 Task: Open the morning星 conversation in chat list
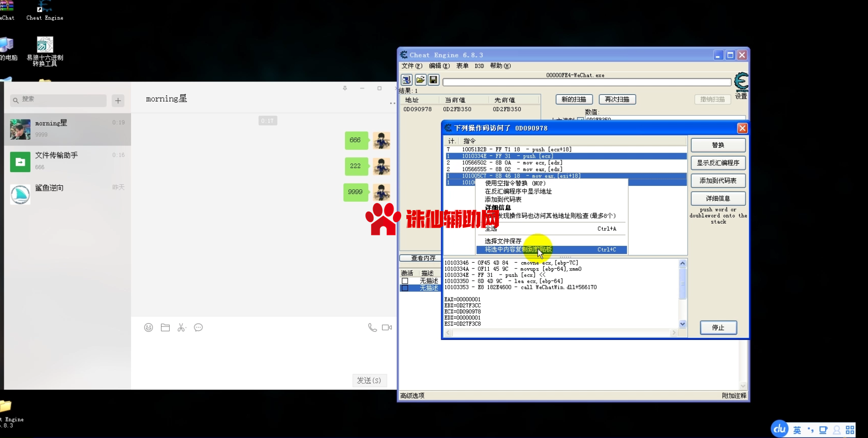tap(67, 129)
